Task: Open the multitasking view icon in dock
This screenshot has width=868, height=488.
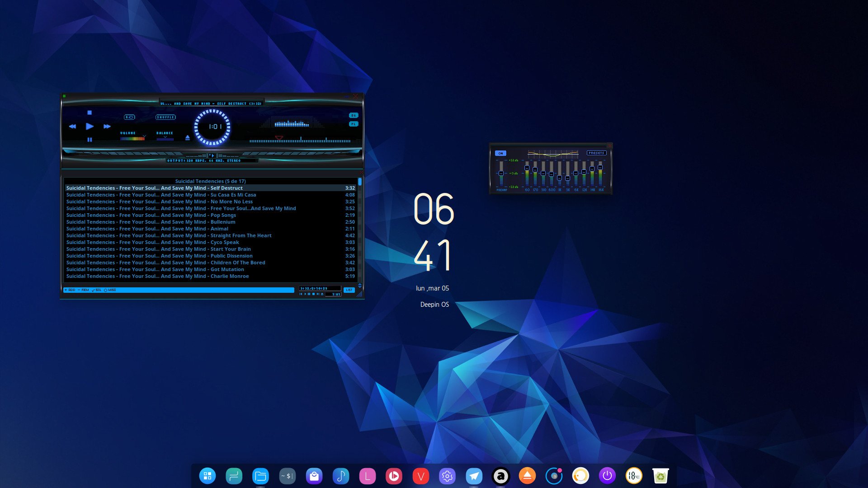Action: pyautogui.click(x=234, y=476)
